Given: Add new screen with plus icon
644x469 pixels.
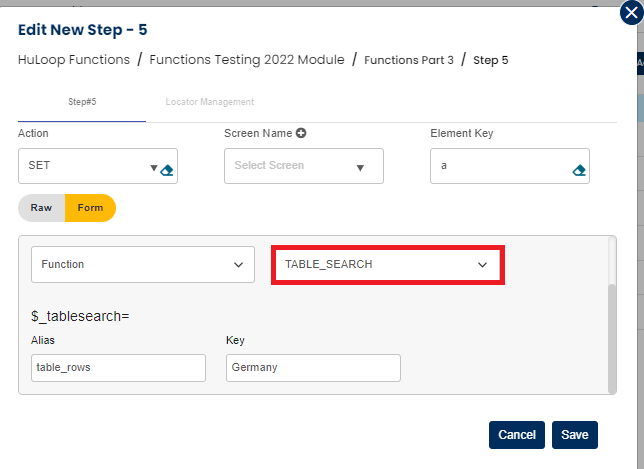Looking at the screenshot, I should point(300,133).
